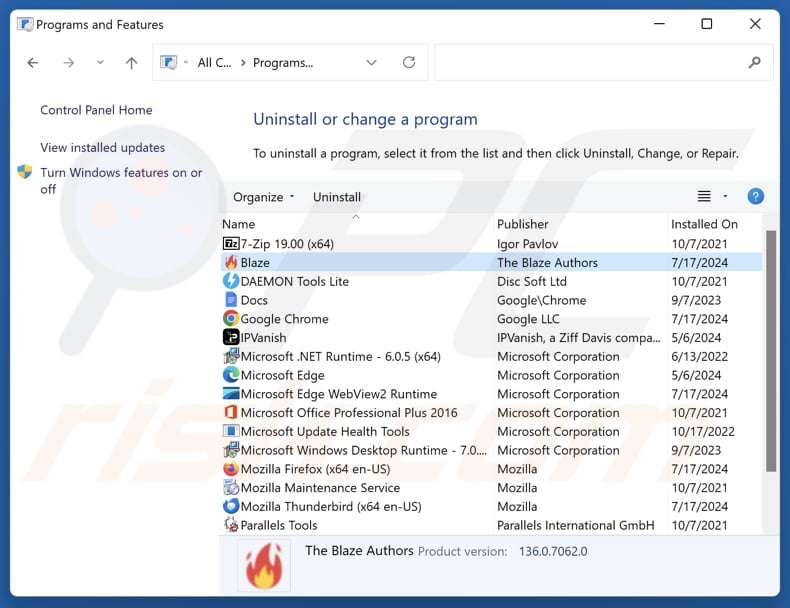Image resolution: width=790 pixels, height=608 pixels.
Task: Expand the address bar history dropdown
Action: pyautogui.click(x=371, y=62)
